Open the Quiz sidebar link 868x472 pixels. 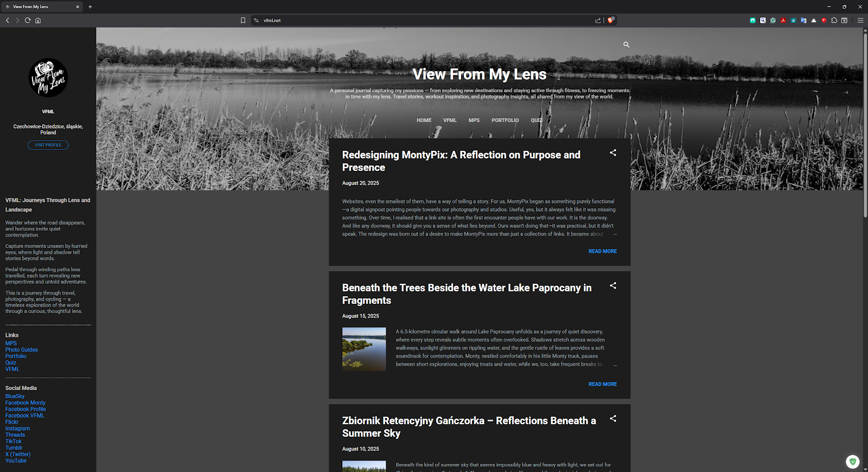click(11, 363)
